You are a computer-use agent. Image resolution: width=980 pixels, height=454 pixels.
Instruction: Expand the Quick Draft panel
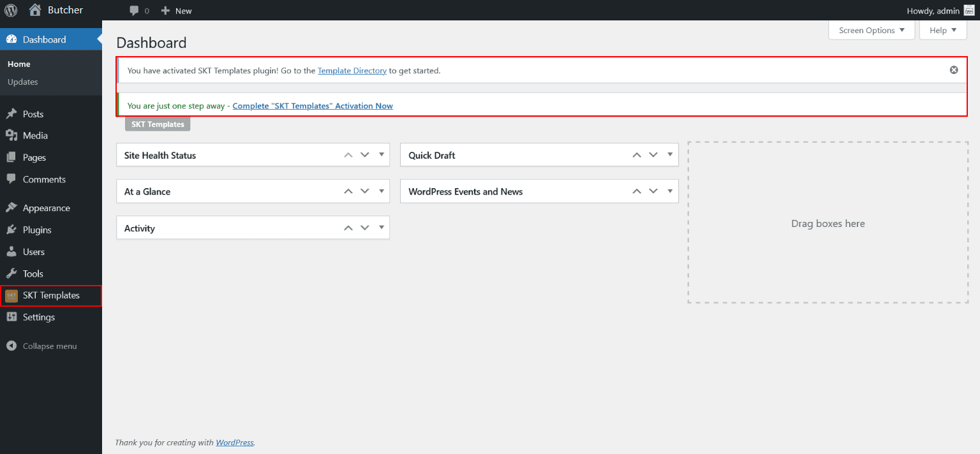670,155
